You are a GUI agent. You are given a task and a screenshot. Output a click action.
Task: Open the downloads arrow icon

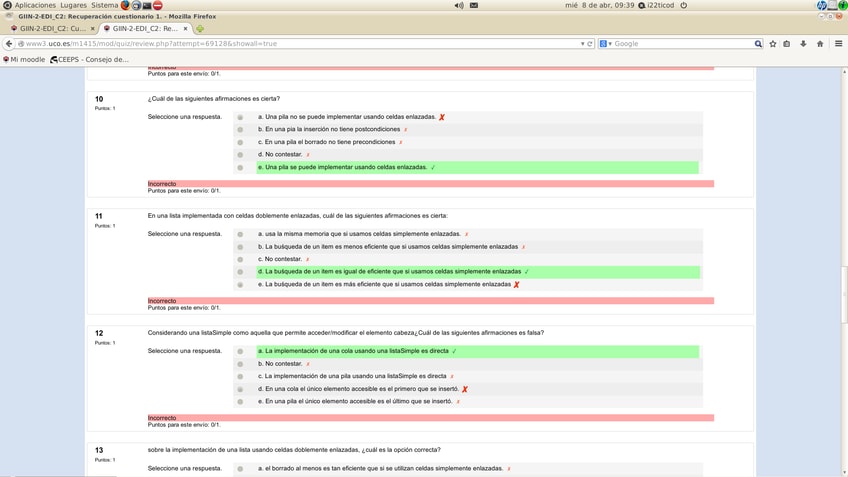pyautogui.click(x=803, y=44)
